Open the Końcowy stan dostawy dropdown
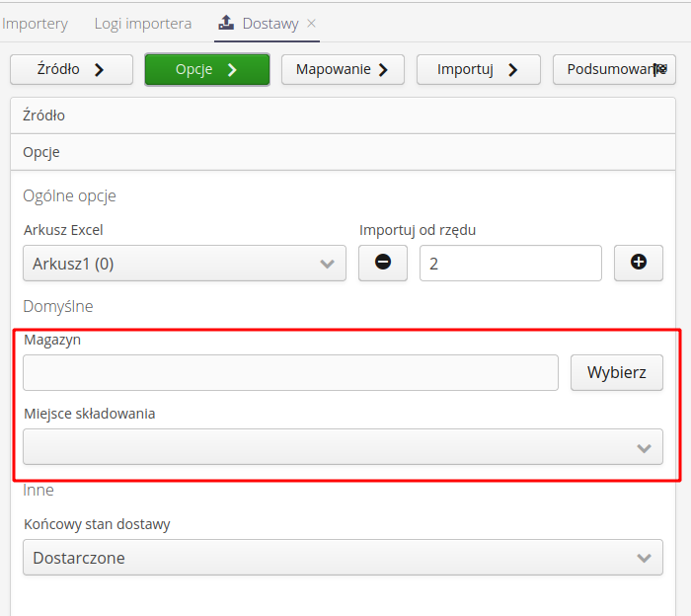This screenshot has height=616, width=691. (343, 558)
